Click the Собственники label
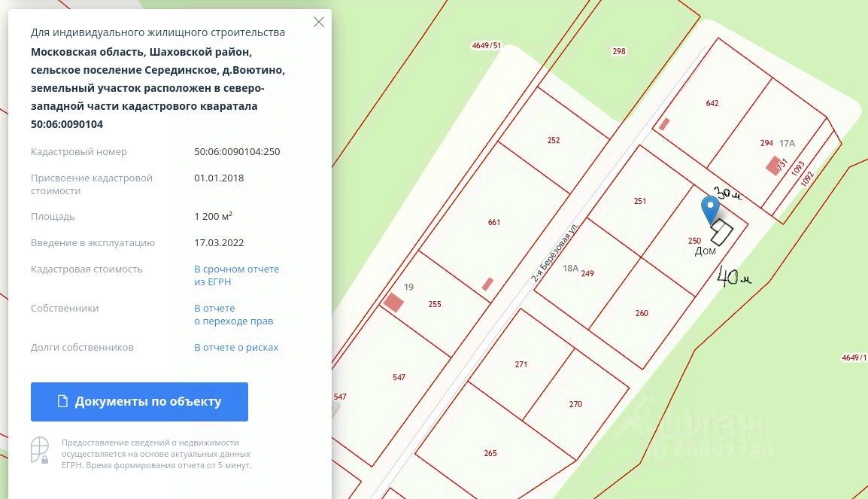 click(x=65, y=308)
